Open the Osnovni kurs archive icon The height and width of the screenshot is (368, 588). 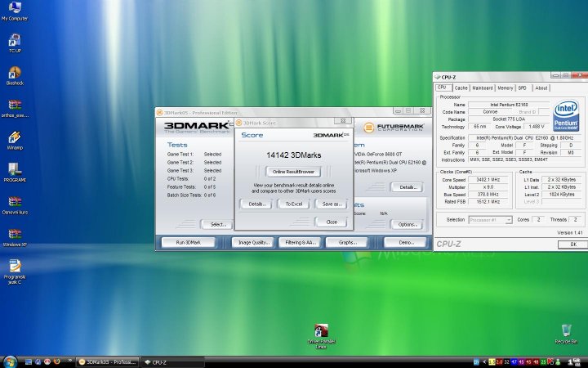point(15,205)
